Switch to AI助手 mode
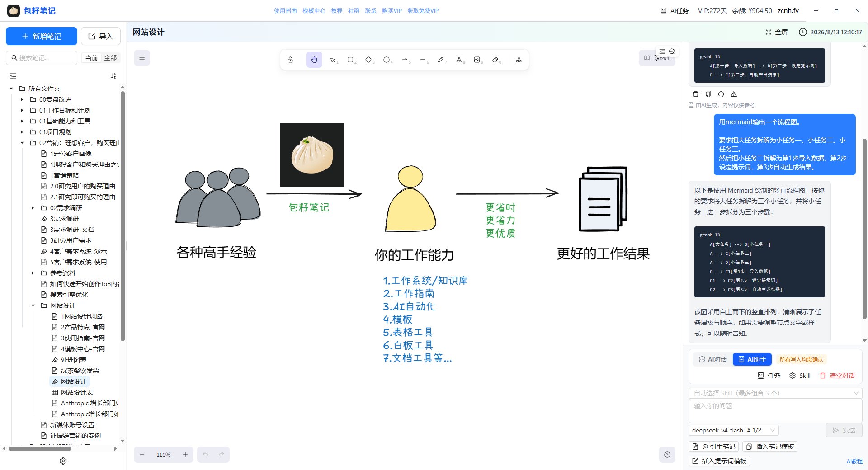Image resolution: width=868 pixels, height=470 pixels. [x=752, y=359]
